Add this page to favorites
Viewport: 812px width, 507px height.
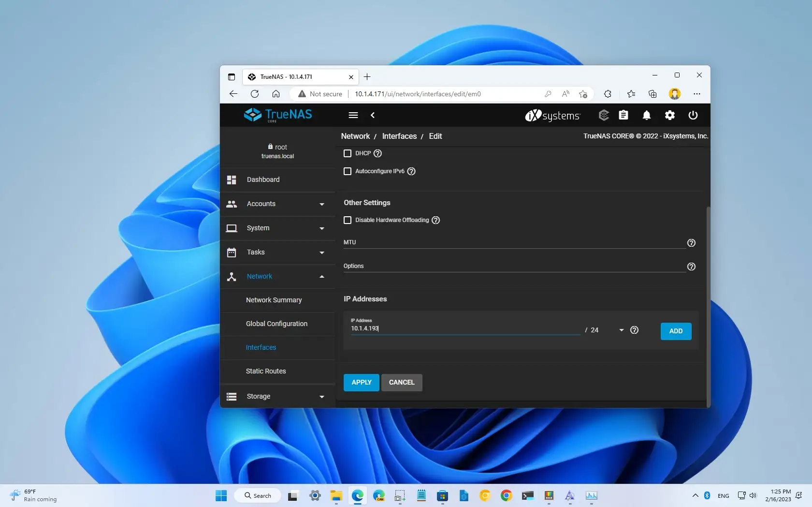tap(583, 94)
